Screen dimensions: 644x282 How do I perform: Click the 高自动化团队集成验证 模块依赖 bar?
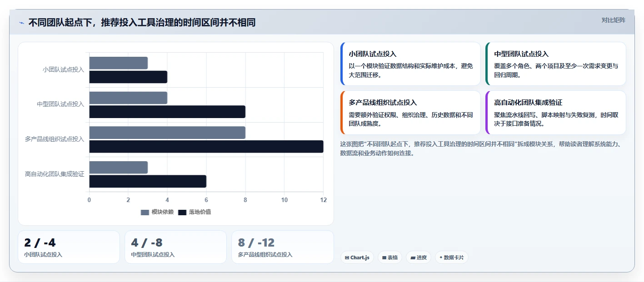tap(118, 167)
